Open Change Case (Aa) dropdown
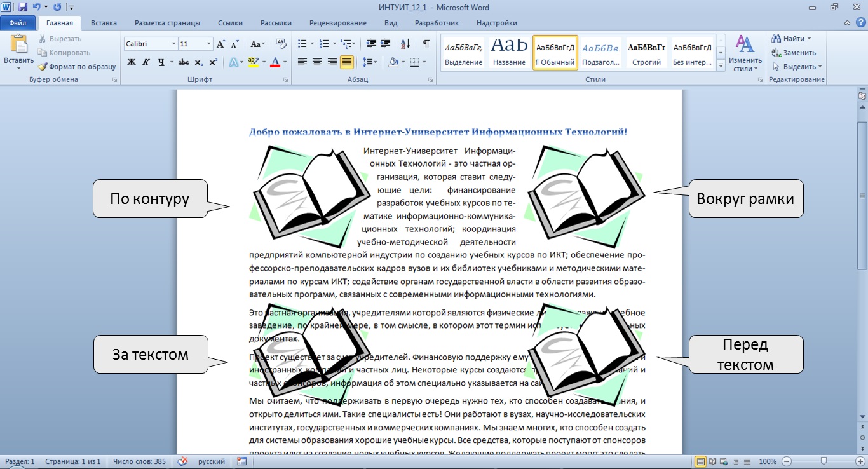This screenshot has height=469, width=868. pos(257,44)
